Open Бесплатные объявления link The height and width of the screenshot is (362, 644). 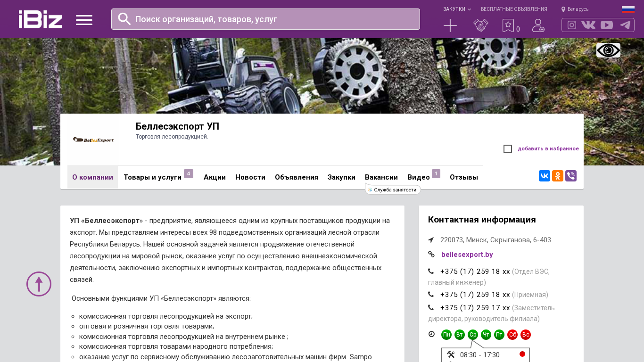tap(514, 9)
